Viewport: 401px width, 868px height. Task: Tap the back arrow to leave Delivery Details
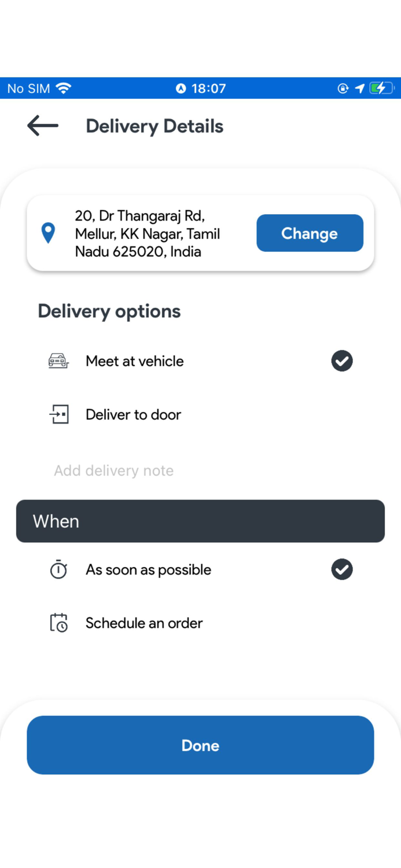point(42,126)
